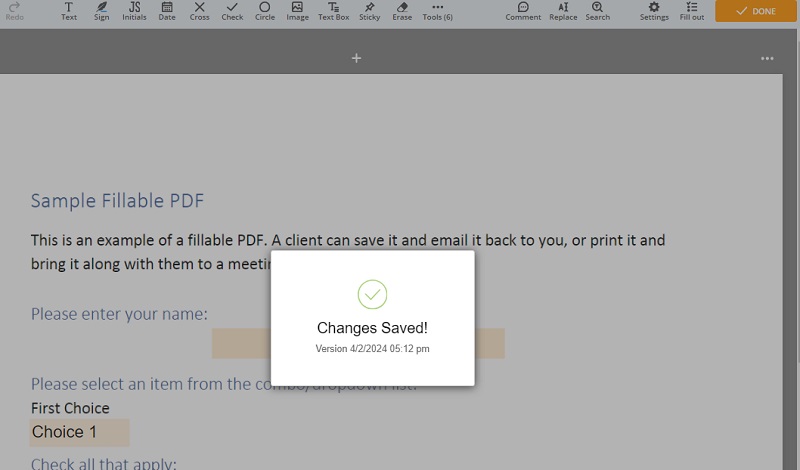Open the Fill out panel
Image resolution: width=800 pixels, height=470 pixels.
pos(692,11)
